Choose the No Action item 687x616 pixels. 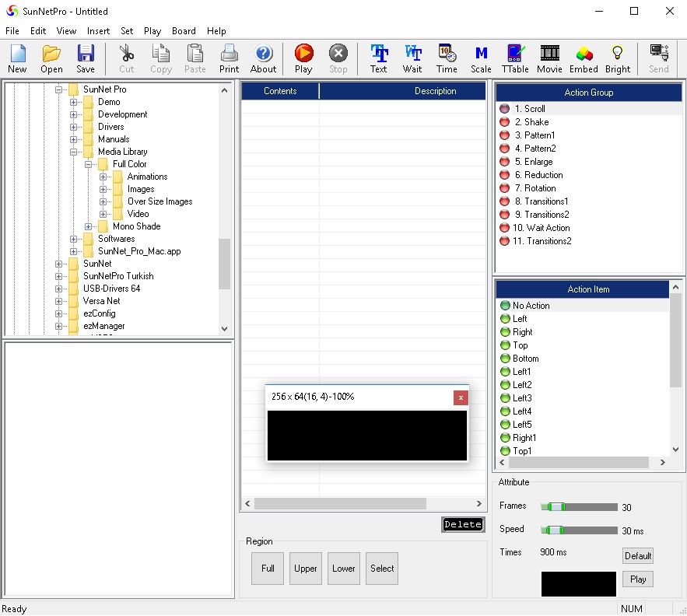(x=583, y=306)
